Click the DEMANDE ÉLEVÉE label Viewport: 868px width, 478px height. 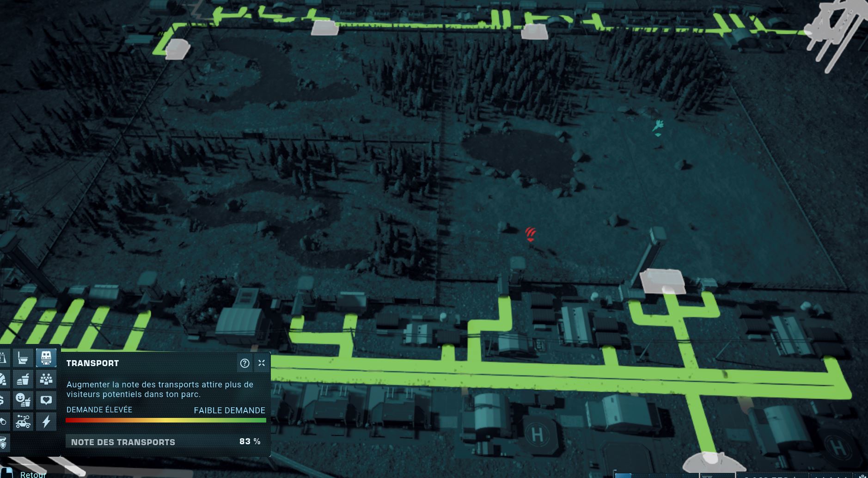(99, 410)
